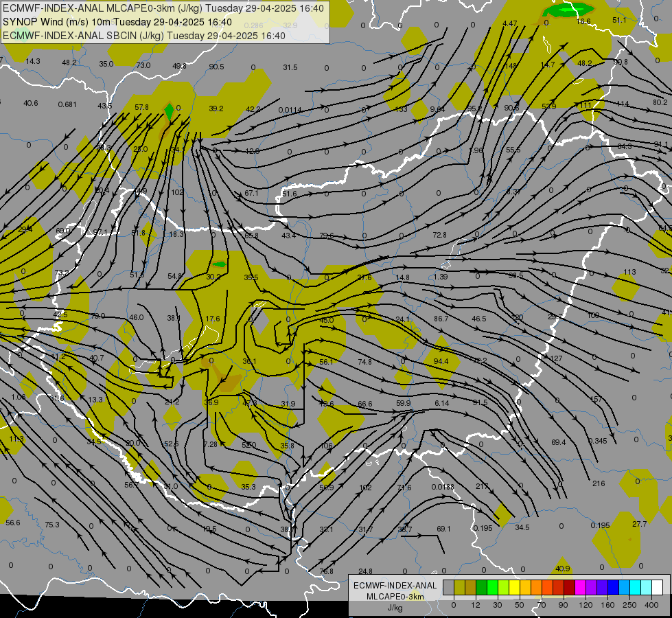Click the map value 69.1

click(443, 529)
